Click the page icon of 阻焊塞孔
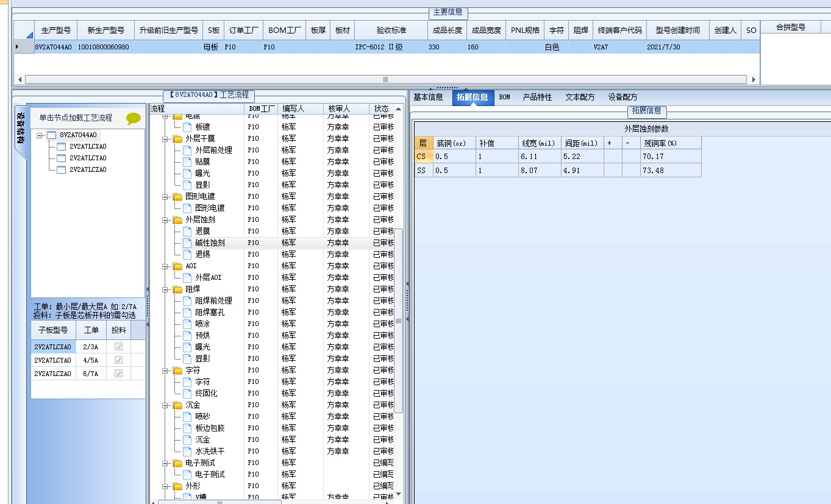The width and height of the screenshot is (831, 504). point(187,312)
